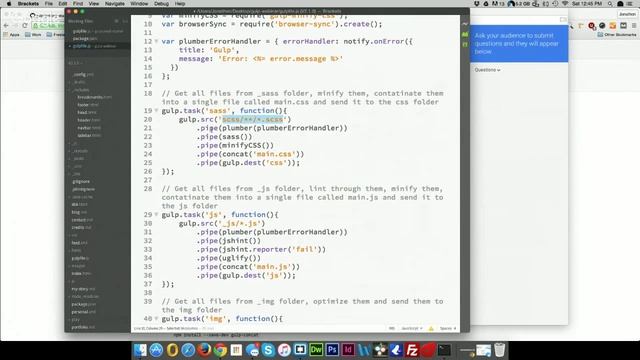Screen dimensions: 640x360
Task: Open Skype from the Dock
Action: click(268, 350)
